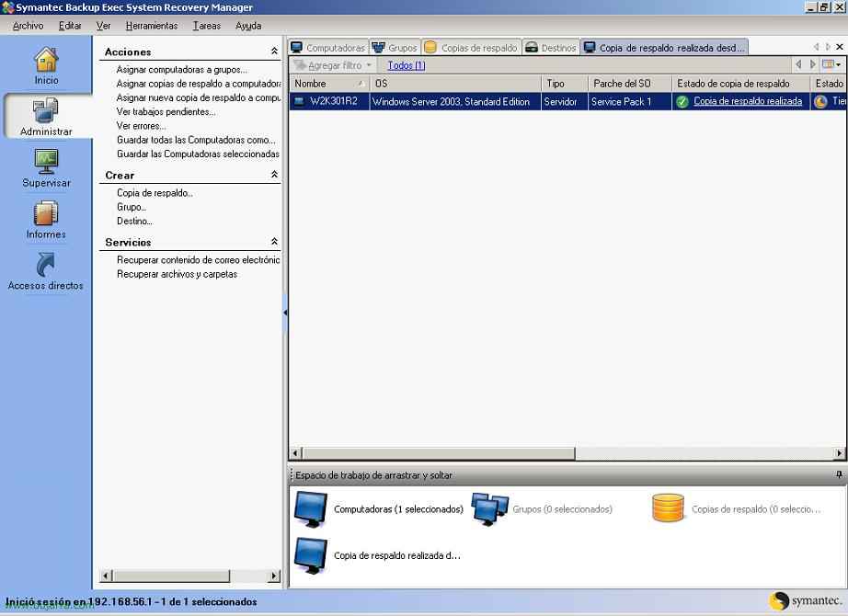Click the orange Estado column icon

[x=821, y=102]
